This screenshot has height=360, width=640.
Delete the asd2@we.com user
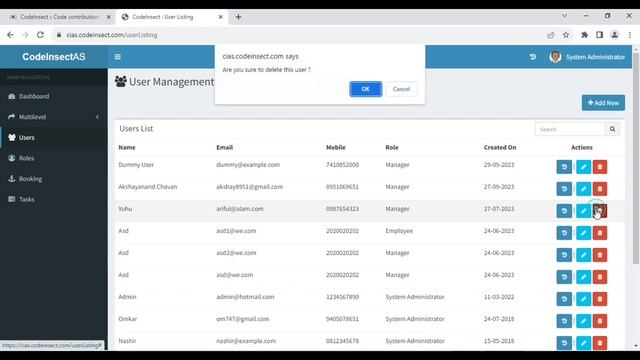(x=600, y=255)
